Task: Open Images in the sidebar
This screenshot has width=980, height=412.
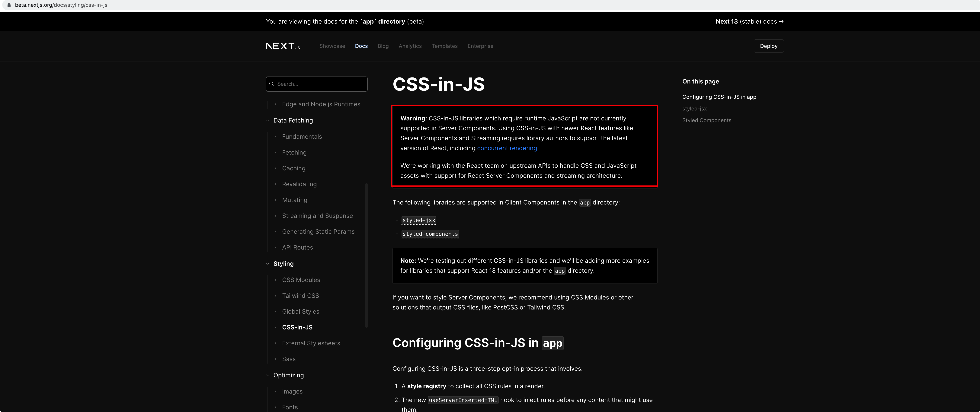Action: pos(292,391)
